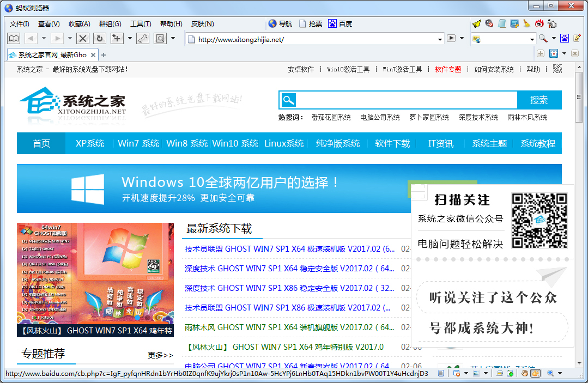588x383 pixels.
Task: Click the status bar page text icon
Action: (x=441, y=373)
